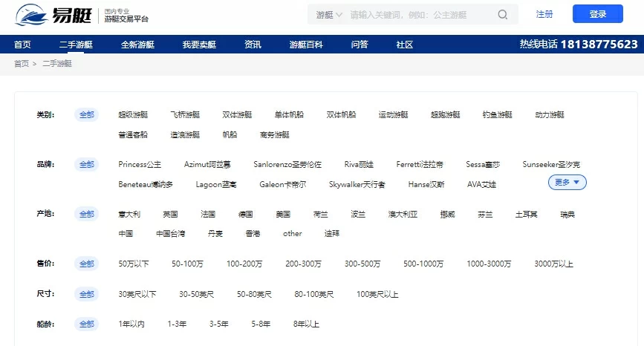Filter by Azimut brand

click(207, 164)
